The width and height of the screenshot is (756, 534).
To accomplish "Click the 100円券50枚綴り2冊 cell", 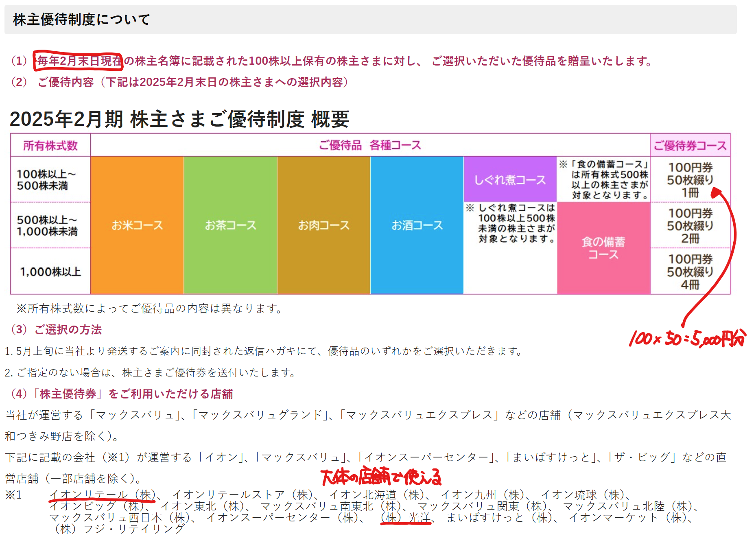I will (690, 225).
